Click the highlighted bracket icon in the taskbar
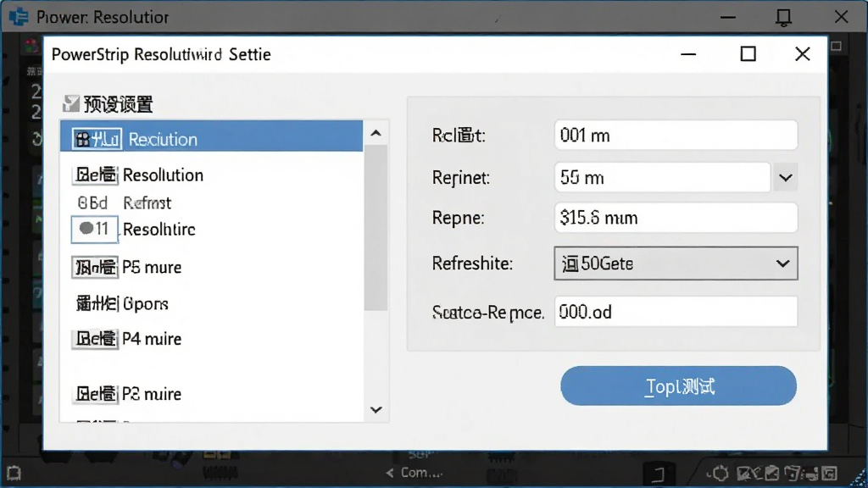 pos(658,474)
